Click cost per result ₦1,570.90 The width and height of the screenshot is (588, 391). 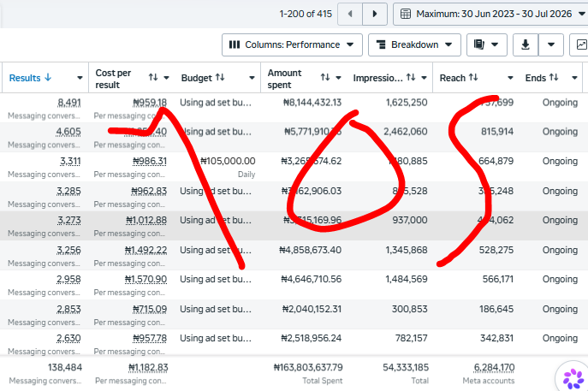point(146,279)
